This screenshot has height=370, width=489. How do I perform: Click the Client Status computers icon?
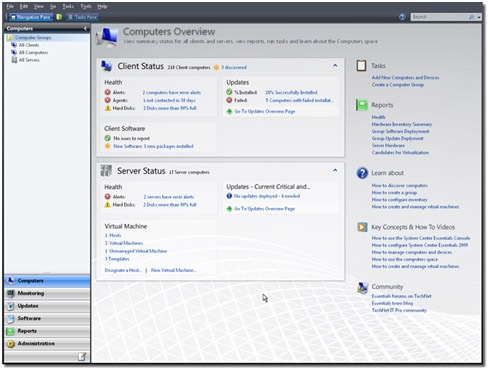(x=107, y=66)
